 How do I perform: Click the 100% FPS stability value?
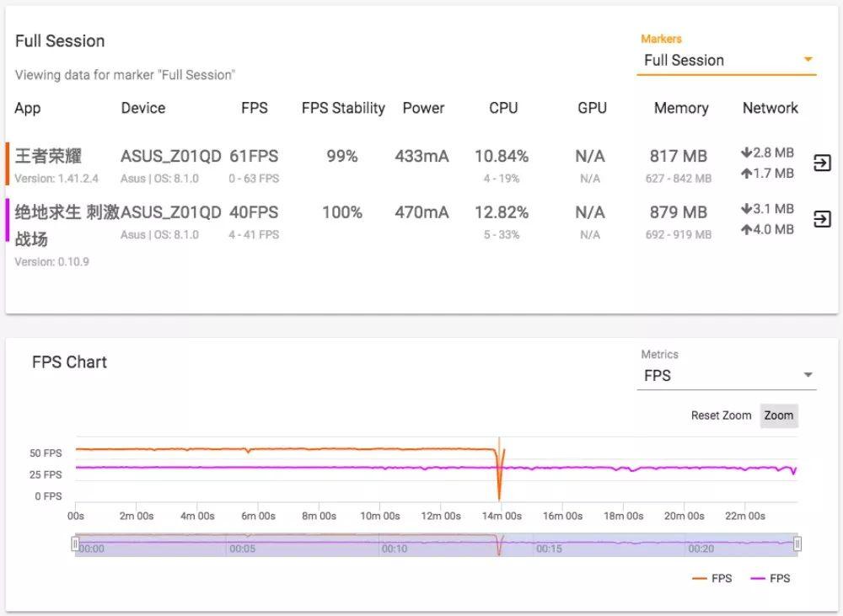click(342, 212)
